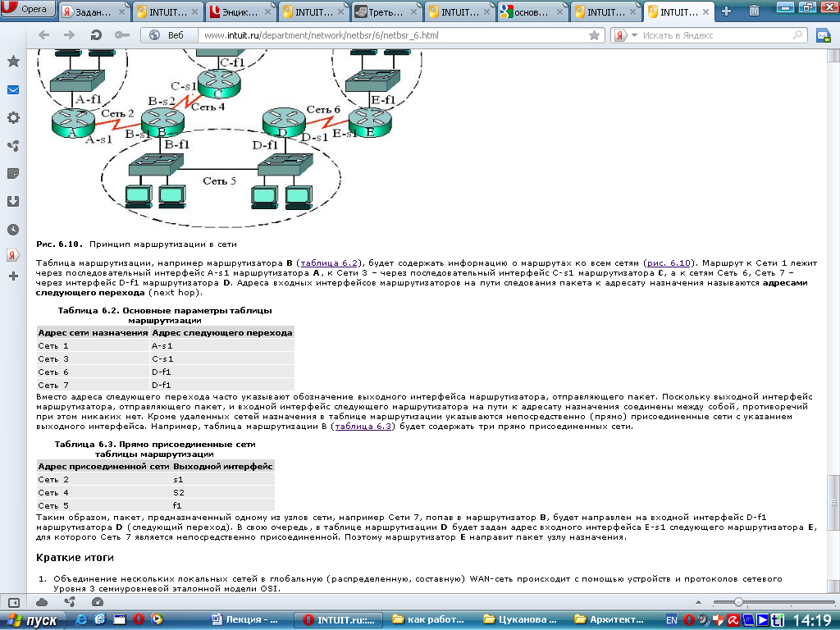Click the Сеть 7 table cell

[93, 386]
